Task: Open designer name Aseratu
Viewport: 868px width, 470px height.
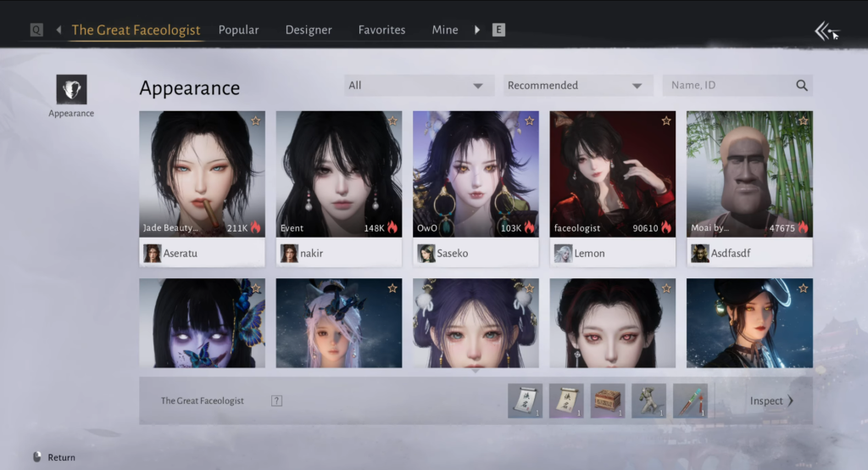Action: tap(181, 254)
